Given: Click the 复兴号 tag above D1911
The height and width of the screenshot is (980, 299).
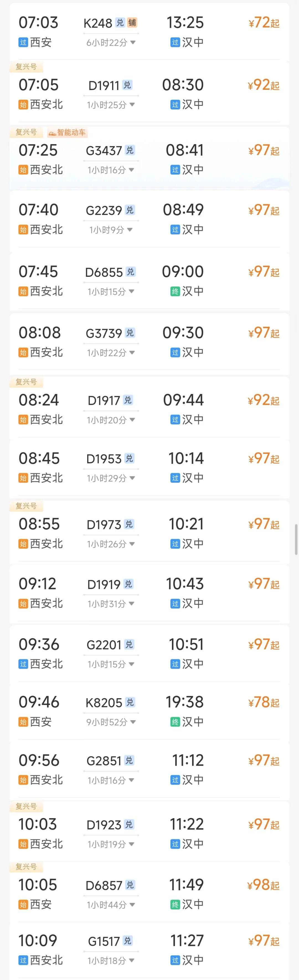Looking at the screenshot, I should (x=26, y=67).
